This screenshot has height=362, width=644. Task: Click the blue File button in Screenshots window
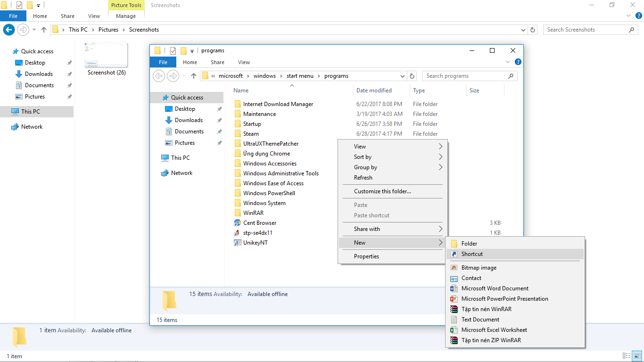[13, 16]
